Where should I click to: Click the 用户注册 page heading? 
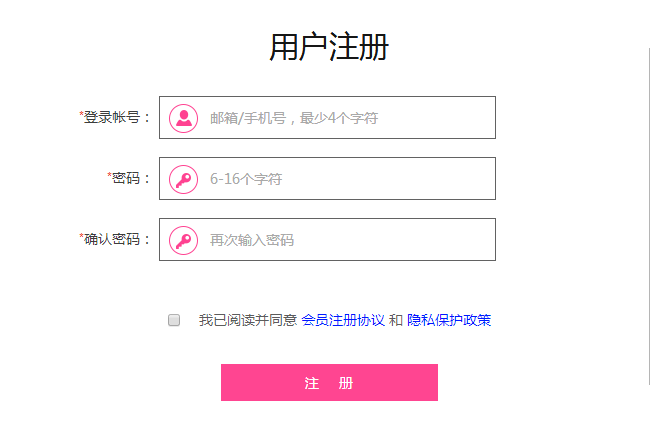pos(329,47)
